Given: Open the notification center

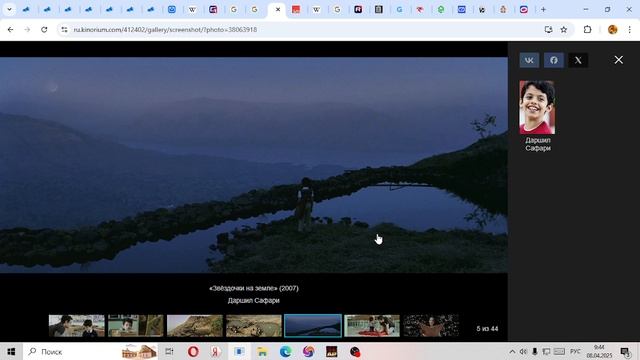Looking at the screenshot, I should (625, 351).
